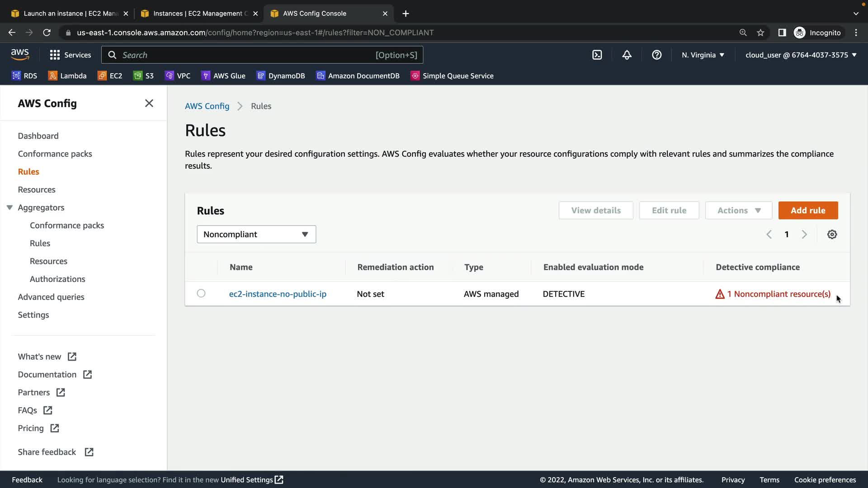The width and height of the screenshot is (868, 488).
Task: Open the help question mark icon
Action: [x=656, y=55]
